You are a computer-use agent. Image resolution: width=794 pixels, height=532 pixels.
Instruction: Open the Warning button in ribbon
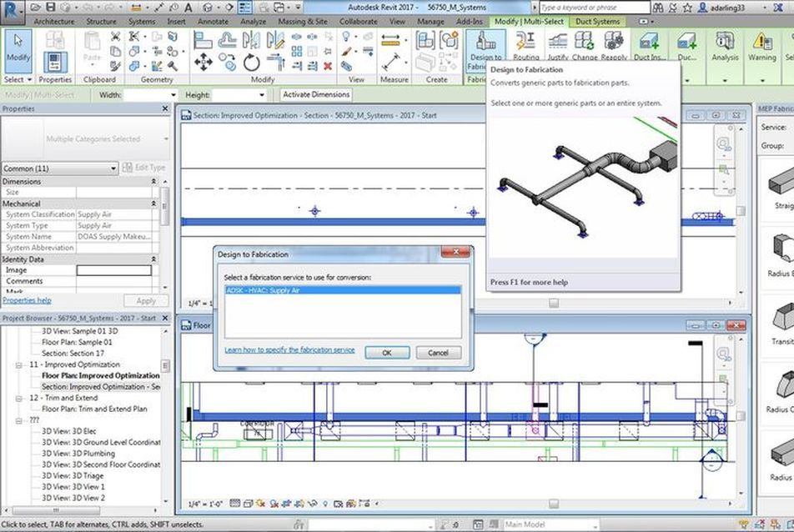(761, 47)
